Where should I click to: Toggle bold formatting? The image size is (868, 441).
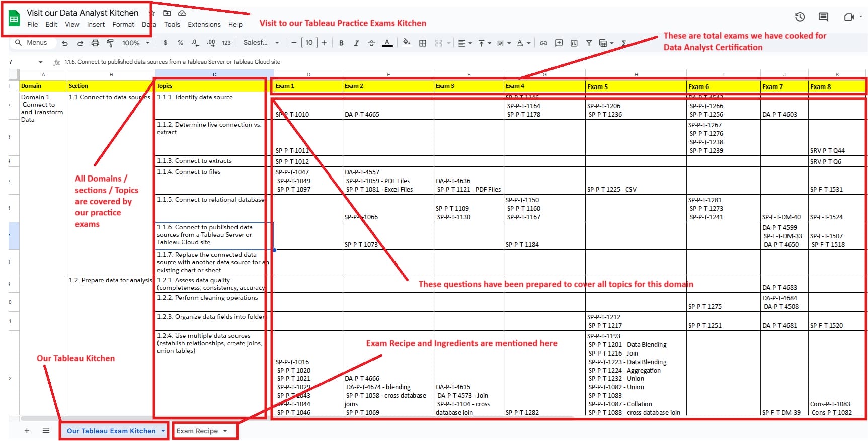(341, 43)
